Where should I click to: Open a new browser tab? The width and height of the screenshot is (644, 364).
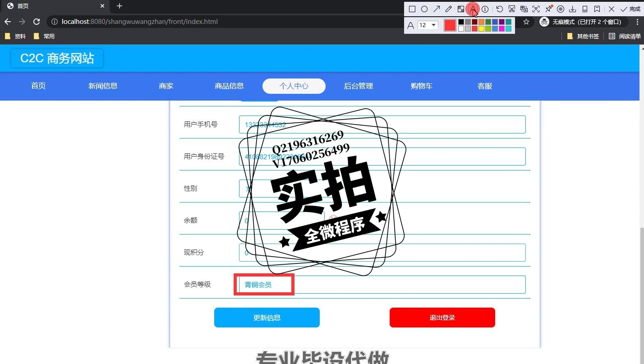click(x=119, y=6)
